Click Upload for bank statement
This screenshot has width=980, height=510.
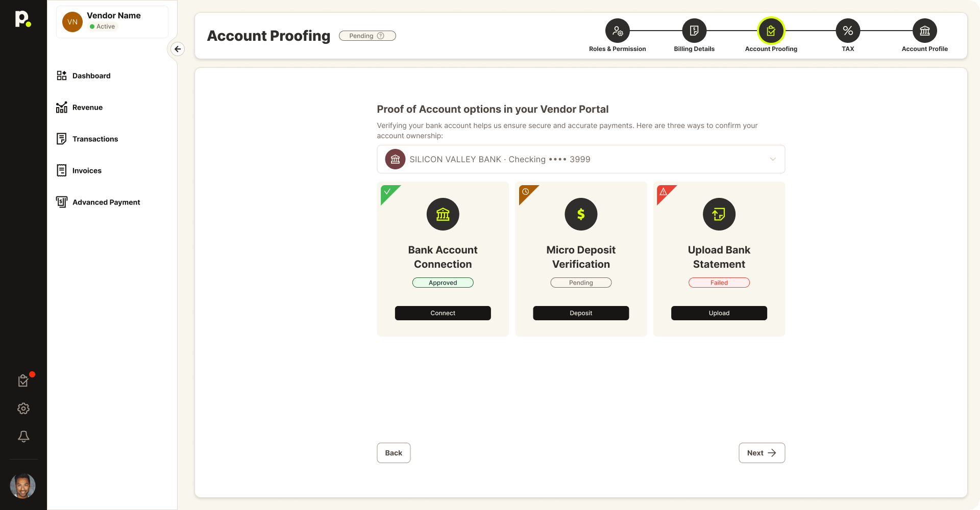tap(719, 313)
